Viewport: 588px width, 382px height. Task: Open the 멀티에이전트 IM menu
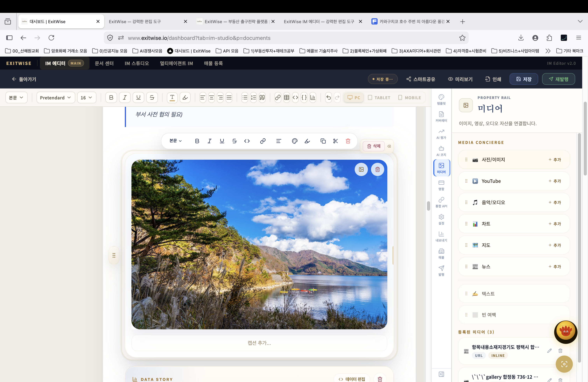click(x=176, y=63)
